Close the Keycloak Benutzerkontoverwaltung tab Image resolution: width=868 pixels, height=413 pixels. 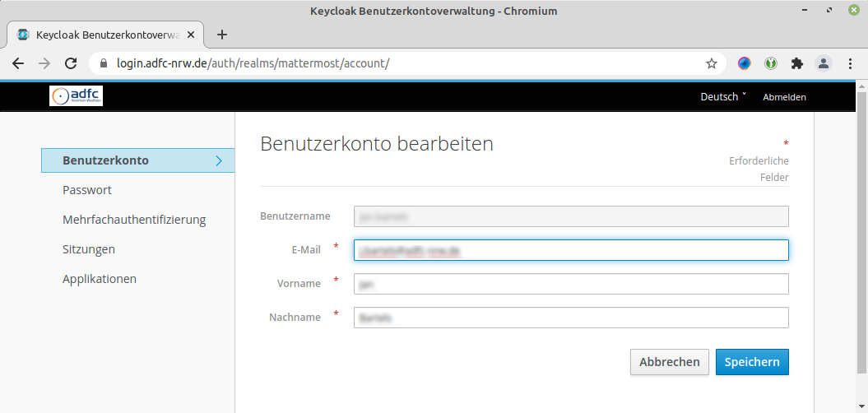pyautogui.click(x=191, y=35)
